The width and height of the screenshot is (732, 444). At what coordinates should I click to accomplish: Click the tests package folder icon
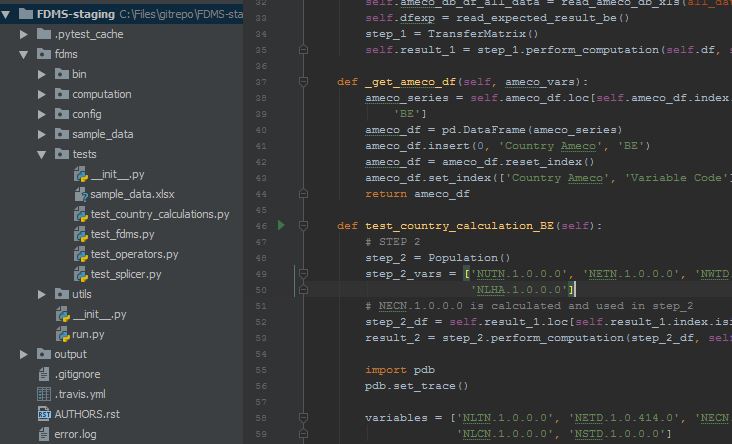pyautogui.click(x=62, y=154)
